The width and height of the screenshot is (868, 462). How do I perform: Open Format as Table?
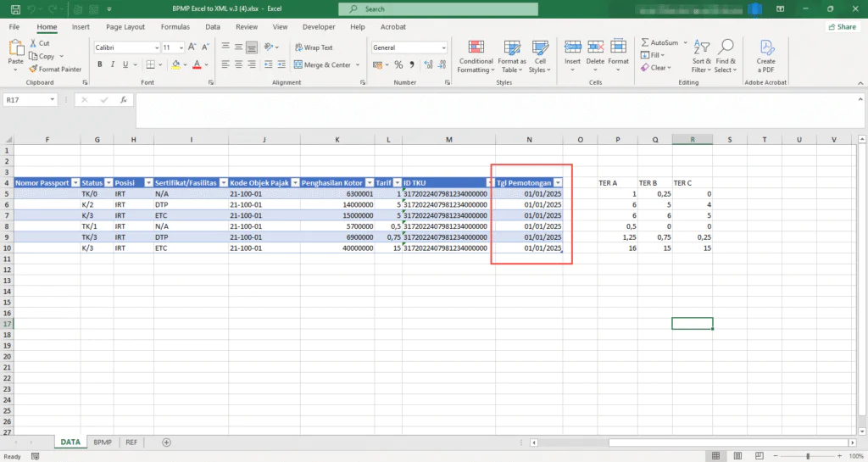click(512, 57)
